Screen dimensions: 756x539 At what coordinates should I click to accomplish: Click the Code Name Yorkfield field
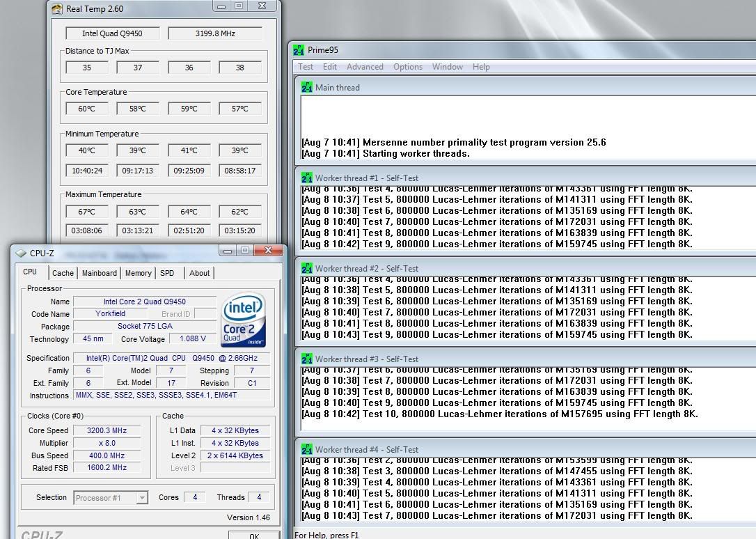point(111,314)
